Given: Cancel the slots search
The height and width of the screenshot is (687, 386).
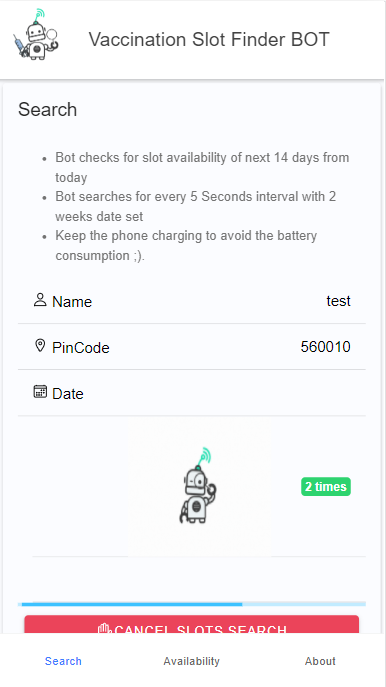Looking at the screenshot, I should coord(191,624).
